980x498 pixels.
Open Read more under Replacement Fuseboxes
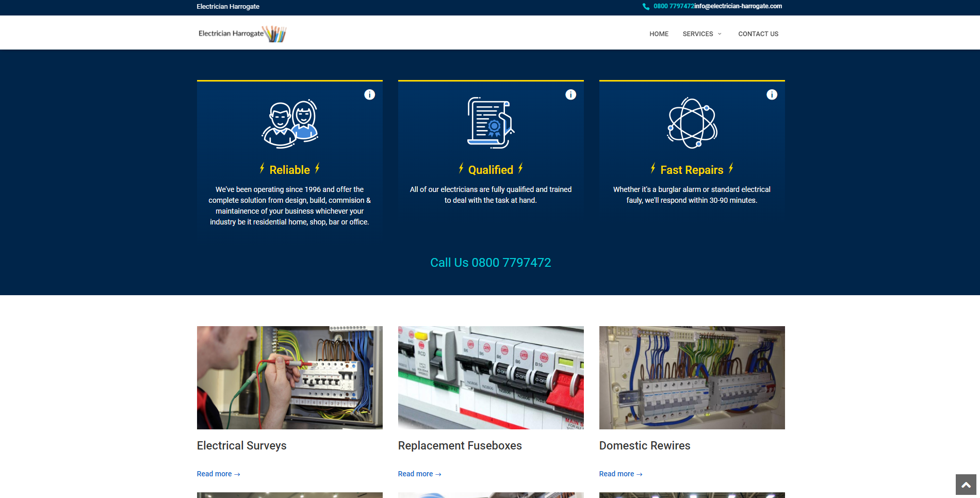click(419, 474)
